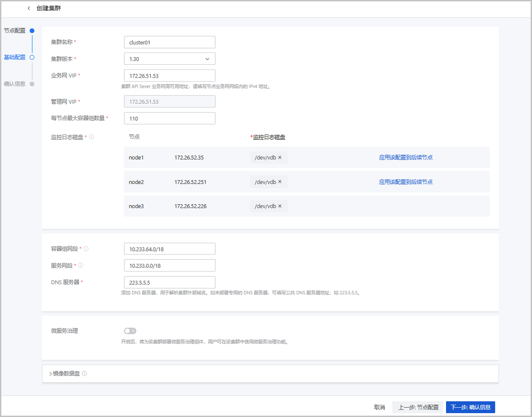Screen dimensions: 532x417
Task: Click the back arrow beside 创建集群
Action: point(29,8)
